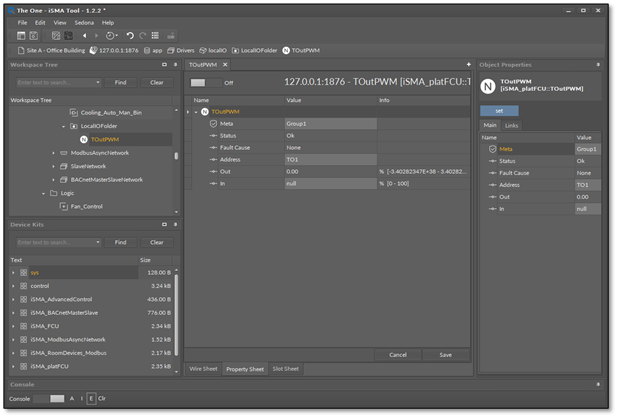The height and width of the screenshot is (417, 617).
Task: Expand the iSMA_FCU device kit
Action: (x=13, y=326)
